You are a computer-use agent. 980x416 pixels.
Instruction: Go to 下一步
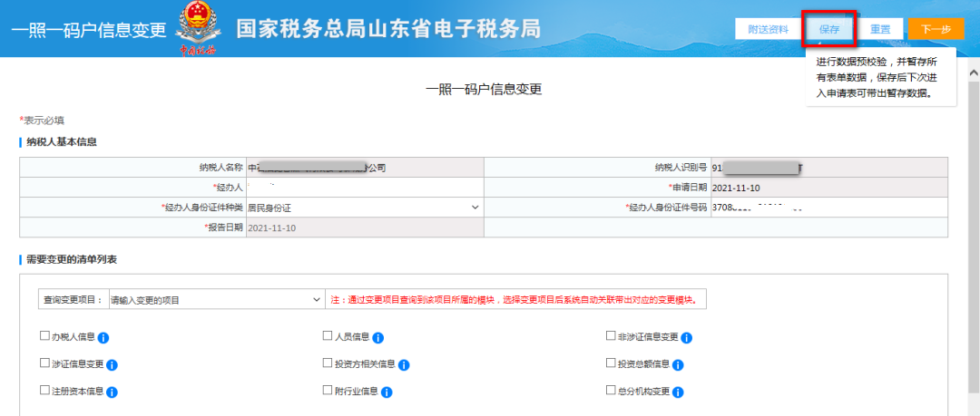(x=936, y=29)
